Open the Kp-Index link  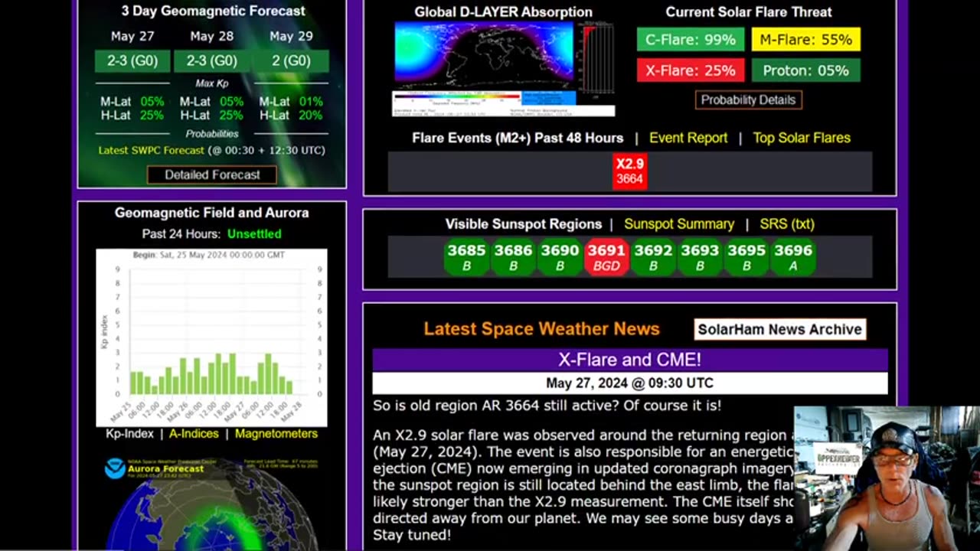pyautogui.click(x=129, y=434)
